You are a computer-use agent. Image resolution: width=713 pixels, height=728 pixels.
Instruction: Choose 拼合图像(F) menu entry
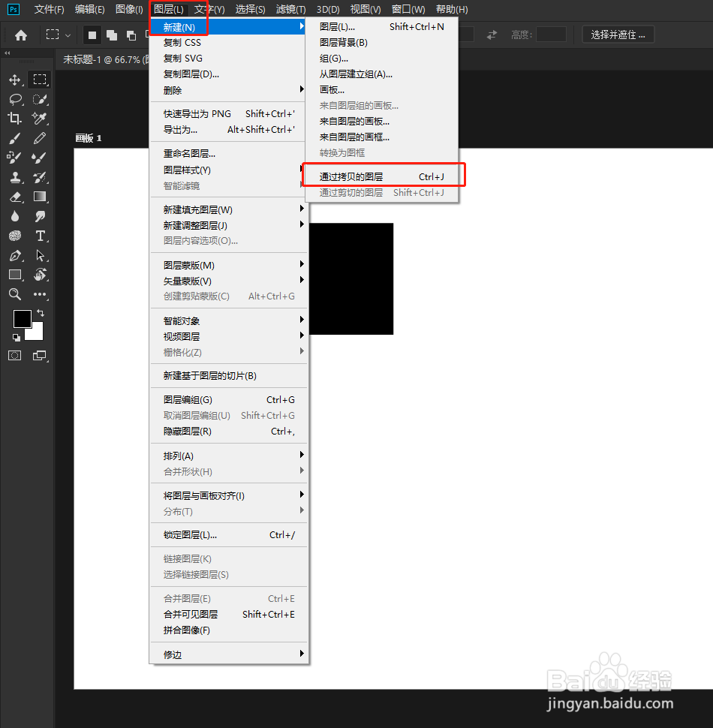point(227,630)
